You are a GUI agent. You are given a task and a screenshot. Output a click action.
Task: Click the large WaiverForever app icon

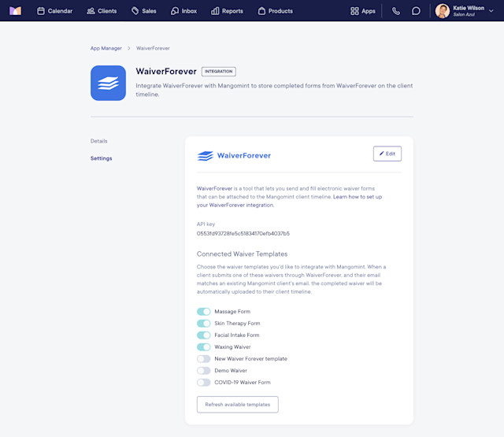108,83
